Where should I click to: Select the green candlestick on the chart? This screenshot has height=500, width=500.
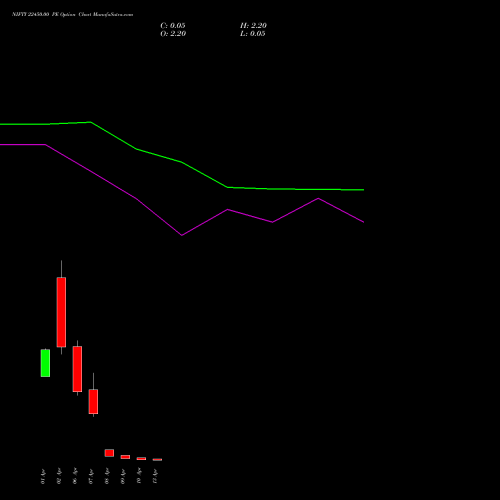click(45, 363)
